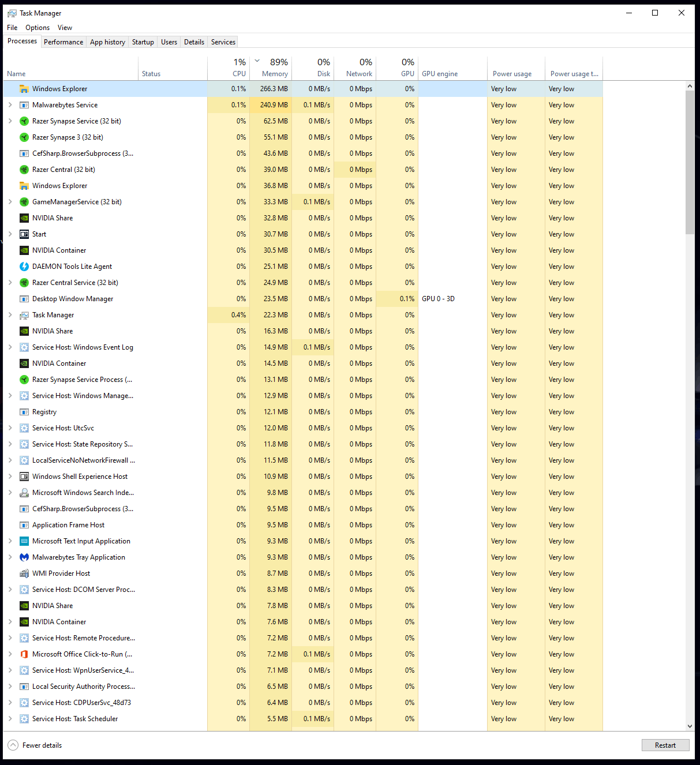Click the Service Host: UtcSvc gear icon
700x765 pixels.
coord(24,428)
